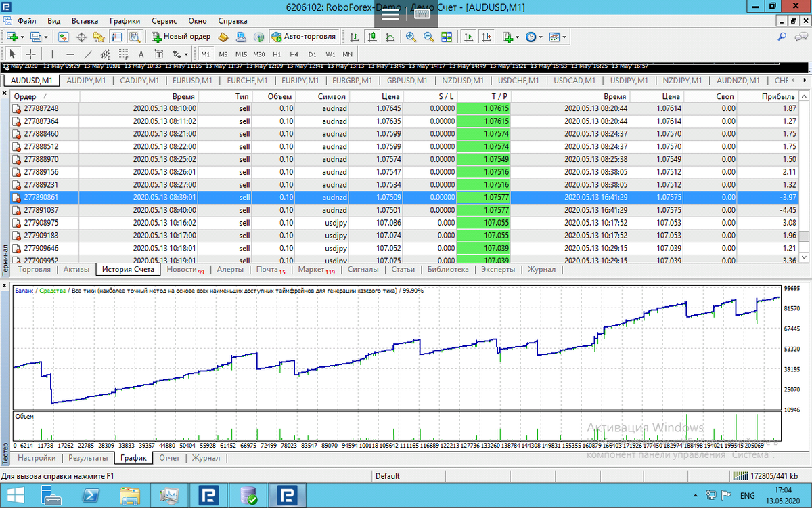
Task: Select the arrow cursor tool
Action: tap(12, 54)
